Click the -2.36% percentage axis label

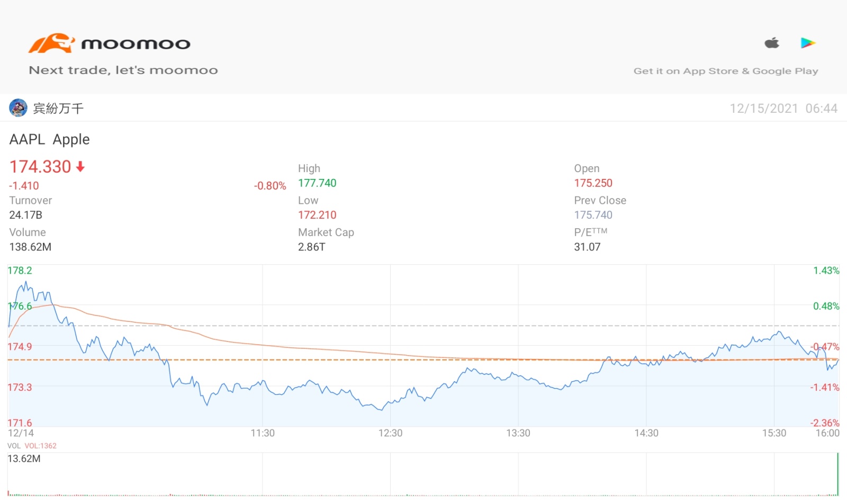[825, 423]
